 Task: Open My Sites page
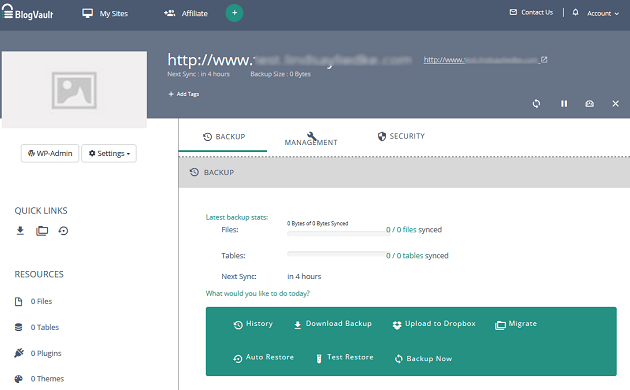[105, 13]
